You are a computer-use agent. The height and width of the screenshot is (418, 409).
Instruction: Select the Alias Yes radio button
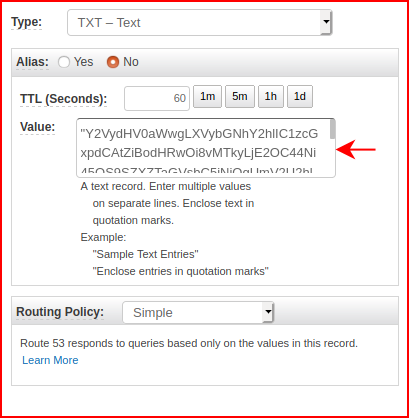click(64, 62)
